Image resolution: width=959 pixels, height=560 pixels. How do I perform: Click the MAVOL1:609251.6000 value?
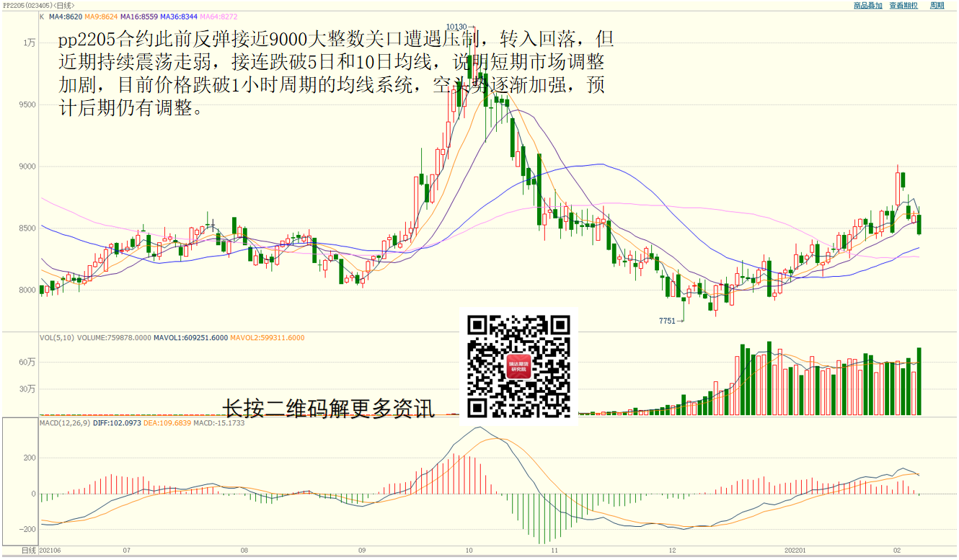pos(191,337)
